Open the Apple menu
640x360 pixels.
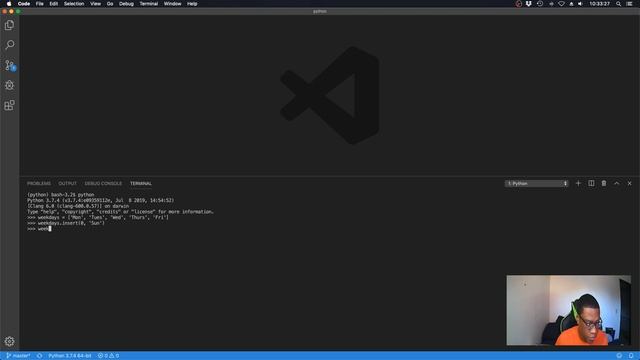point(9,4)
